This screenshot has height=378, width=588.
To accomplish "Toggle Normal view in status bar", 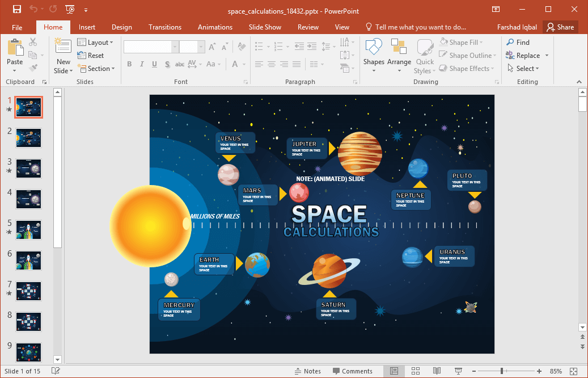I will [394, 371].
